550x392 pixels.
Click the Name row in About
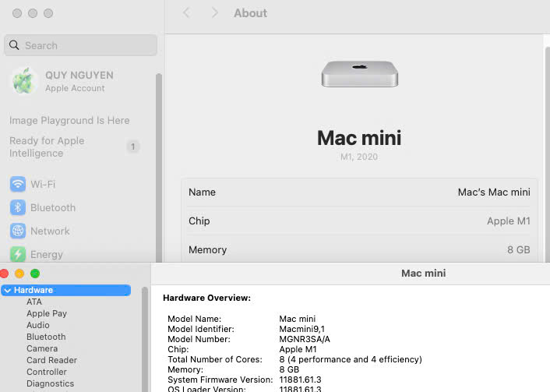(x=359, y=192)
